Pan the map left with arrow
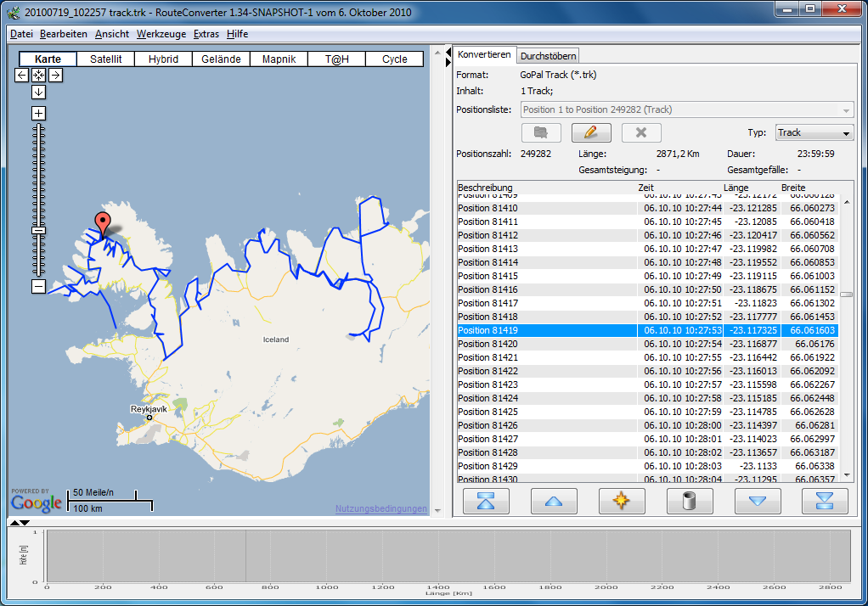Viewport: 868px width, 606px height. pos(22,75)
